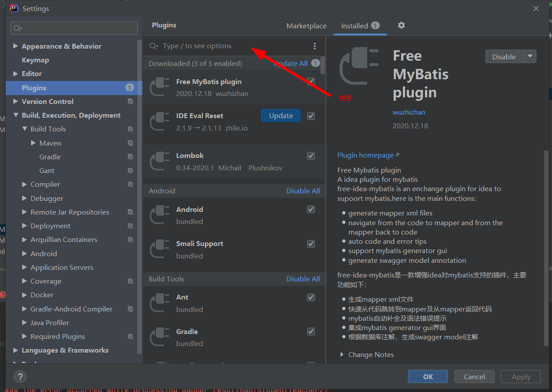Uncheck the Ant plugin checkbox
Image resolution: width=552 pixels, height=392 pixels.
tap(311, 297)
